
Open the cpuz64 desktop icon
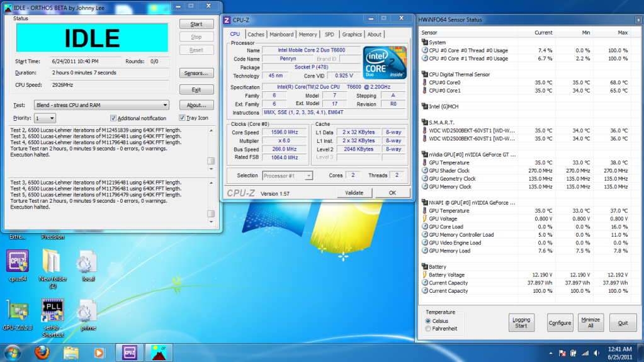pos(17,265)
